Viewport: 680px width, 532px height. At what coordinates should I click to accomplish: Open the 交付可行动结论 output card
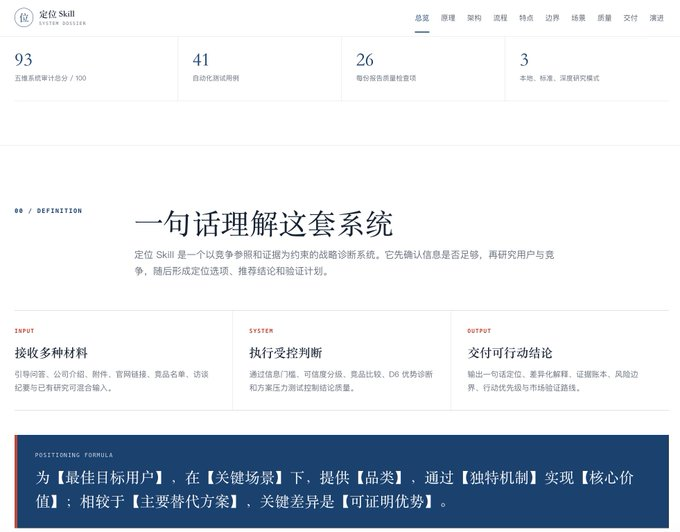pos(560,360)
